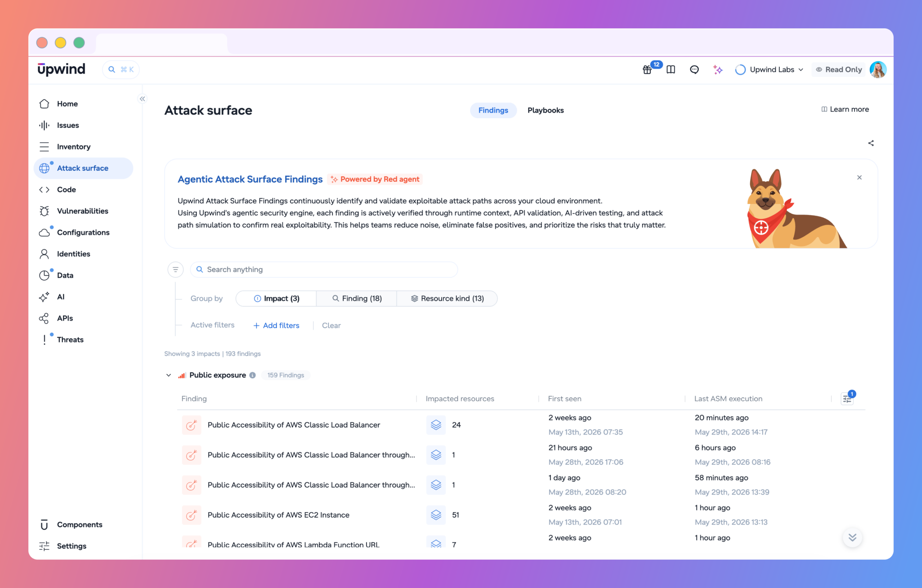Viewport: 922px width, 588px height.
Task: Click the Upwind logo
Action: (62, 69)
